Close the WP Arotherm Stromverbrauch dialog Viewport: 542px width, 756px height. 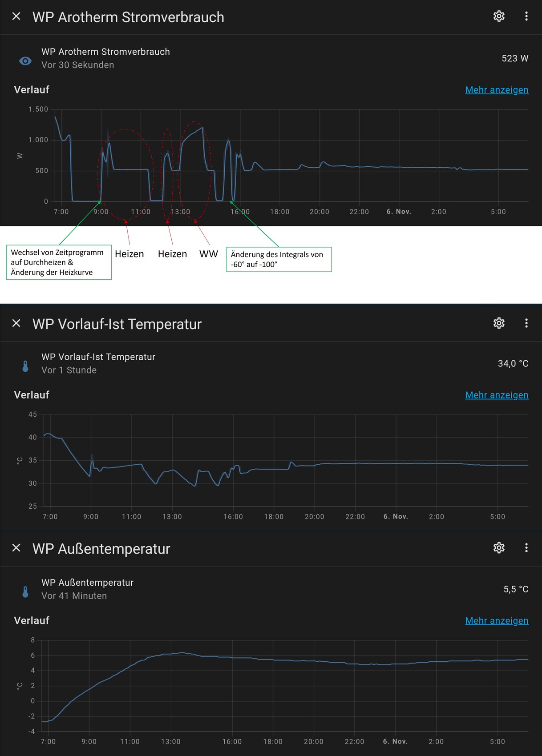pyautogui.click(x=16, y=16)
